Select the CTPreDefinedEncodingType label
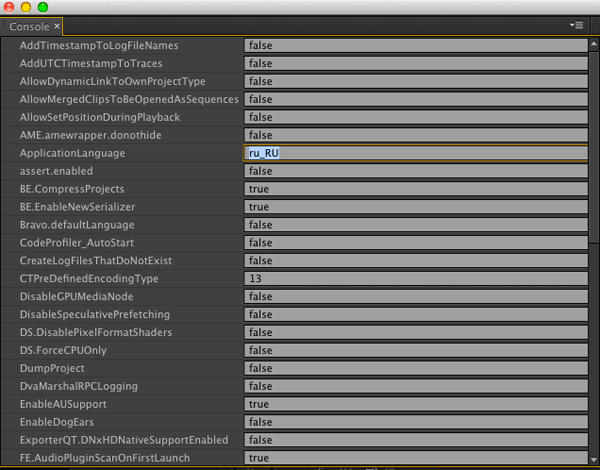 89,279
